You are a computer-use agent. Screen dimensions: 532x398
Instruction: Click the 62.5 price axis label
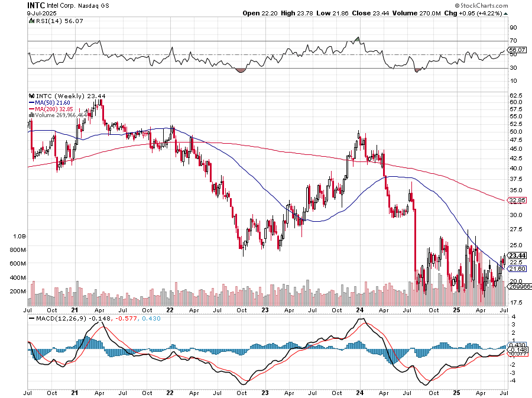515,95
